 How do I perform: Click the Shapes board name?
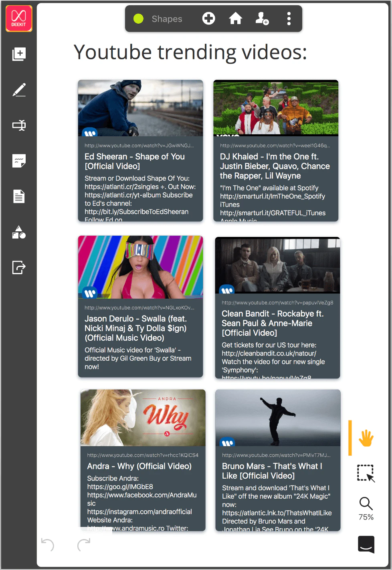point(167,19)
